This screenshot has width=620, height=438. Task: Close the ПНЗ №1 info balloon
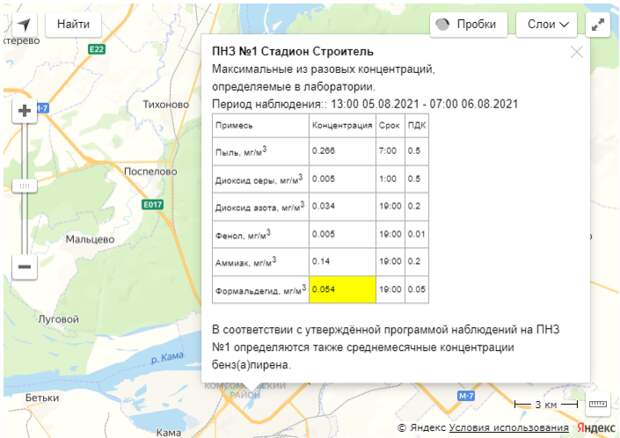[x=576, y=52]
